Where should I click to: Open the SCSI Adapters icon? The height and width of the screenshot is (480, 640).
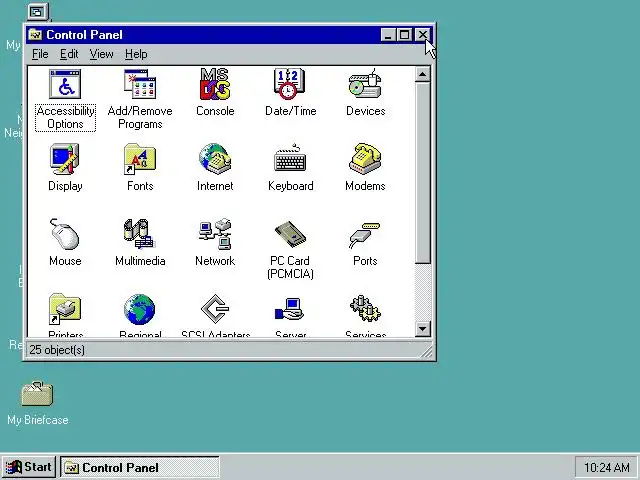click(x=215, y=309)
